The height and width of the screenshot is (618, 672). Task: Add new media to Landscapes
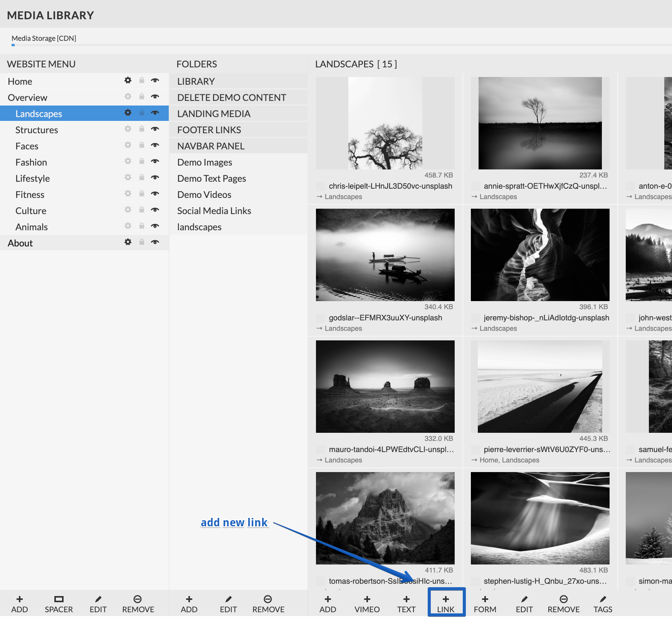click(x=328, y=604)
